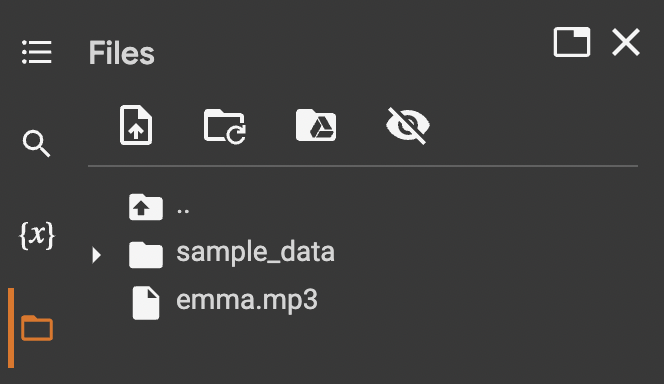The image size is (664, 384).
Task: Go up to parent directory folder icon
Action: coord(146,207)
